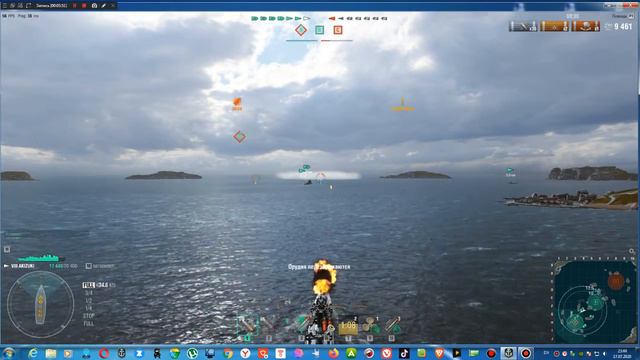Click the skull ribbon achievement badge

(585, 26)
